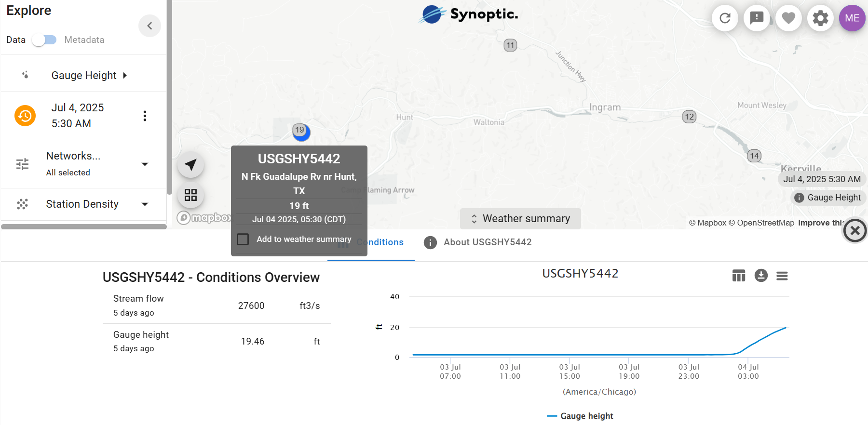Click the history clock icon
The height and width of the screenshot is (425, 868).
(x=25, y=116)
